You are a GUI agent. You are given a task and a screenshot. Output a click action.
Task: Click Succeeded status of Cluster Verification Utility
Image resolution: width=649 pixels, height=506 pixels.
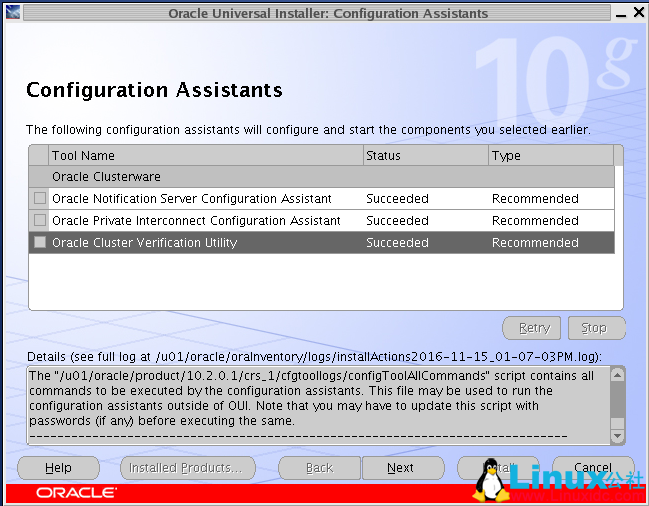[x=397, y=242]
